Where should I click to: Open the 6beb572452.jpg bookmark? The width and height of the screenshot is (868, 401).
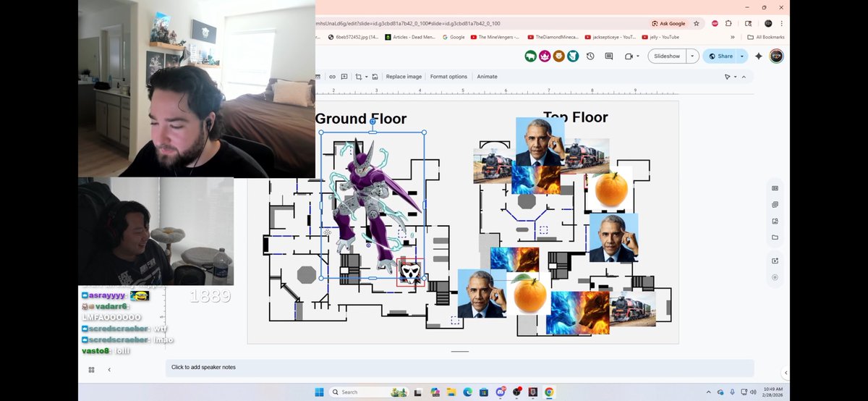pyautogui.click(x=353, y=37)
